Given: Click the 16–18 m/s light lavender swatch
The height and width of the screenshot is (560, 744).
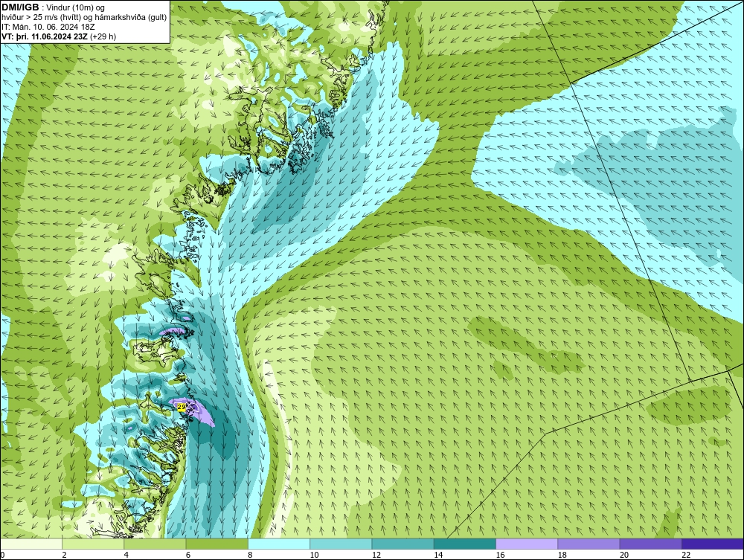Looking at the screenshot, I should pos(527,544).
